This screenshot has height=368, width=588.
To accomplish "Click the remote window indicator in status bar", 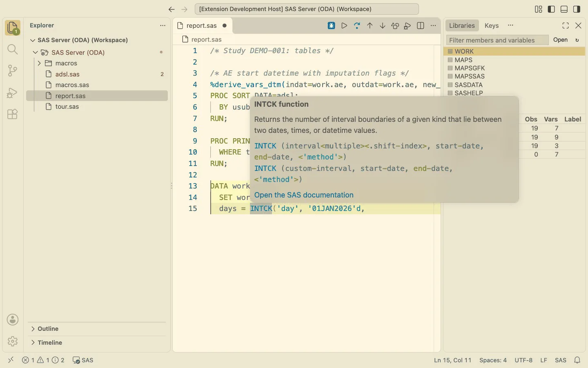I will coord(11,360).
